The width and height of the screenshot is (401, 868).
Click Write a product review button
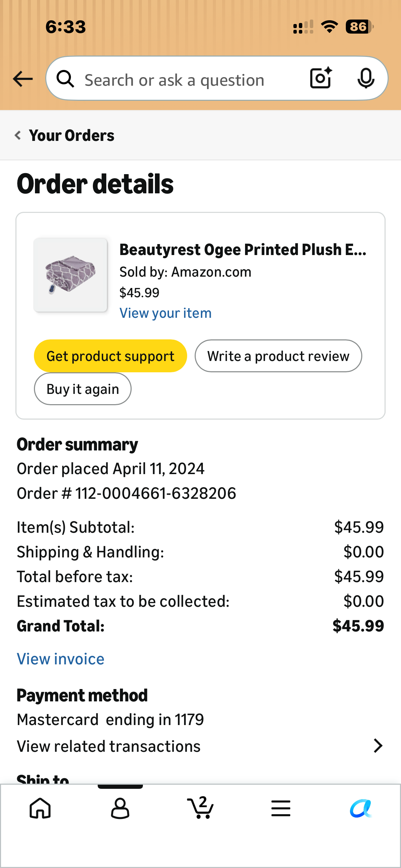278,356
